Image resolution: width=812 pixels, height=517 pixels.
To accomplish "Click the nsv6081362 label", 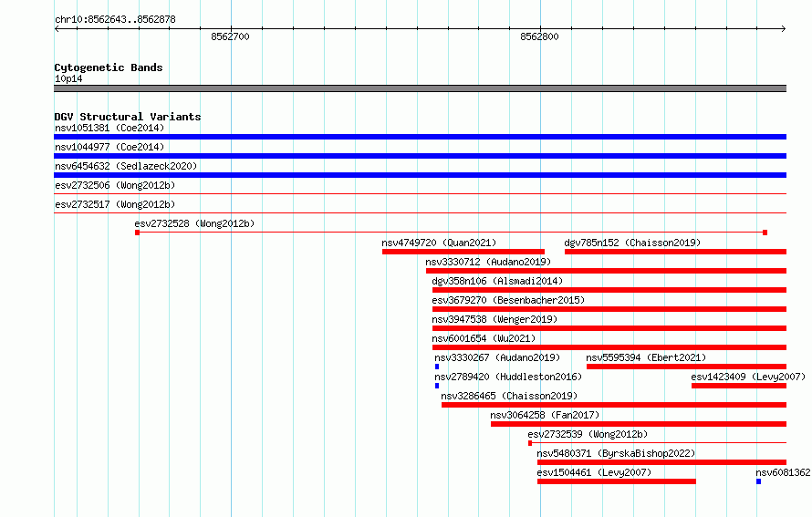I will coord(784,472).
